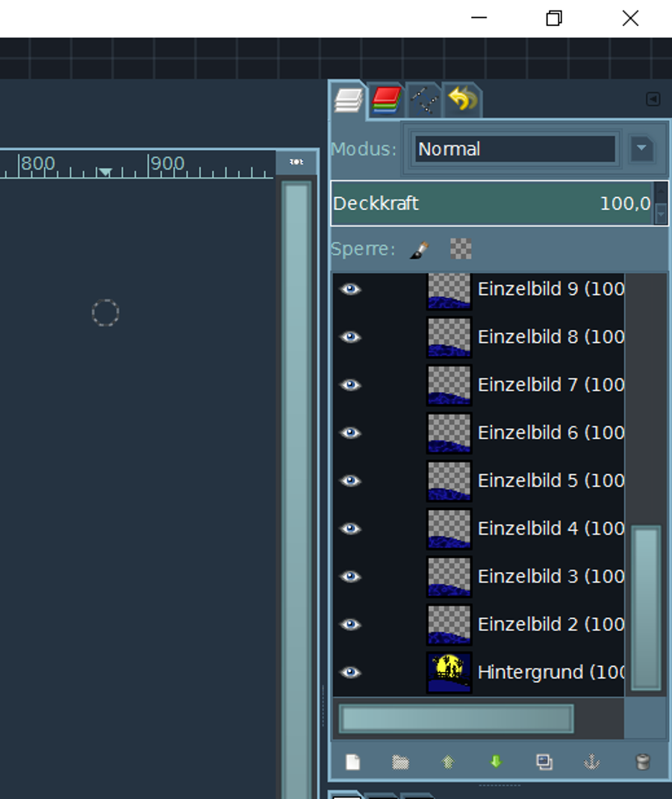Hide the Einzelbild 9 layer
672x799 pixels.
pos(350,290)
